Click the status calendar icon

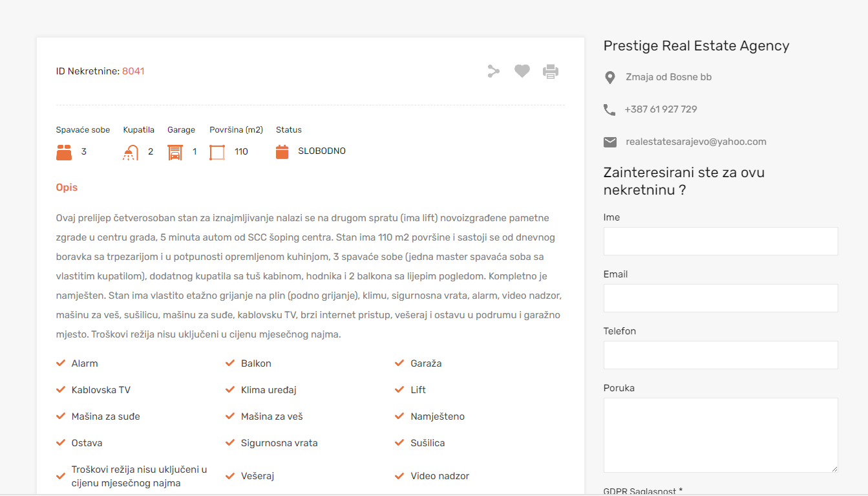[x=282, y=152]
